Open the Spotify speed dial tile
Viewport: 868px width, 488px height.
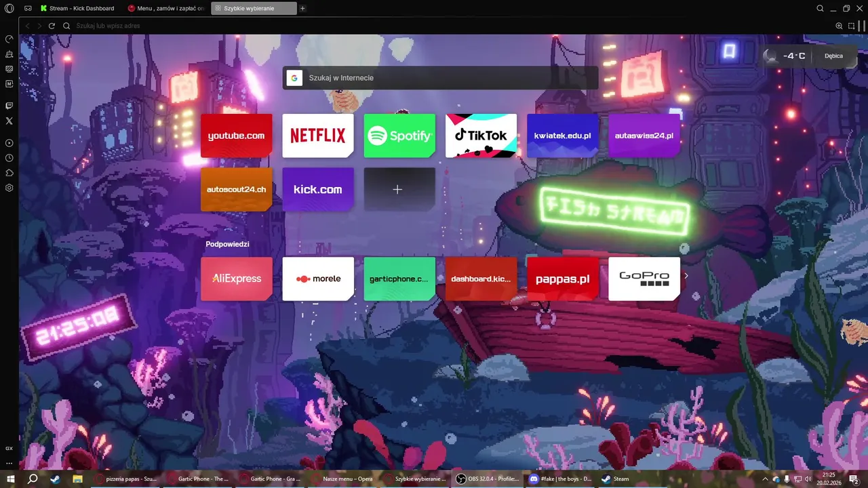pyautogui.click(x=399, y=136)
